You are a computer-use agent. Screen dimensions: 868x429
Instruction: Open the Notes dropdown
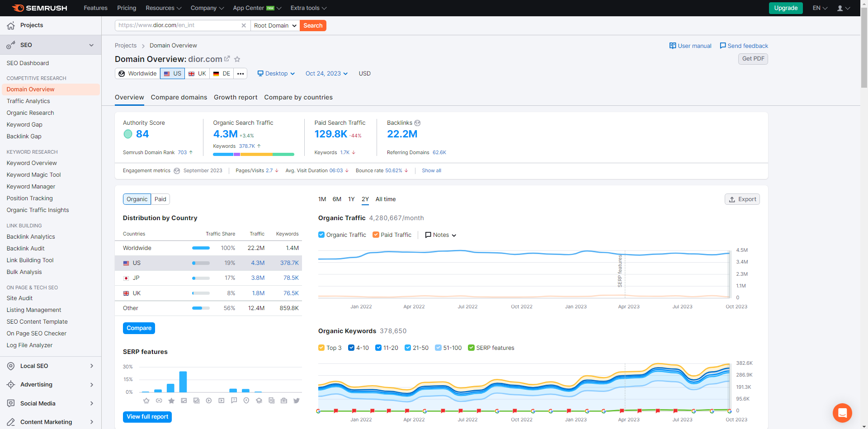coord(441,235)
